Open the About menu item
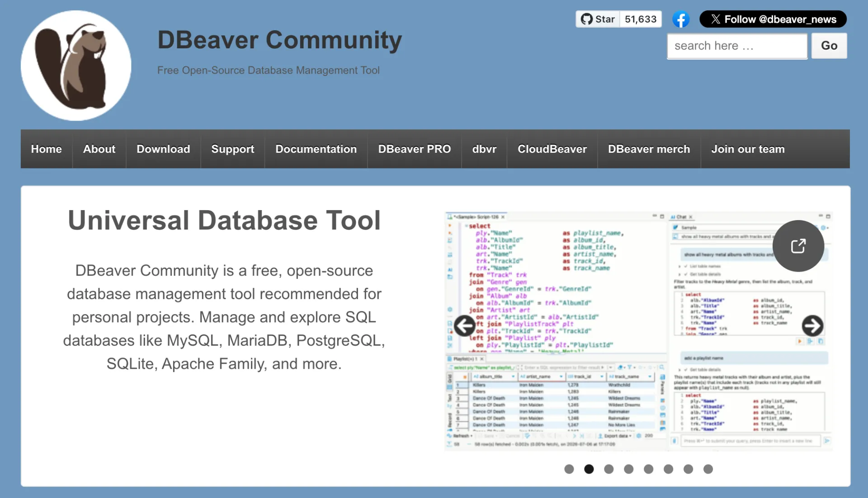Viewport: 868px width, 498px height. point(99,149)
